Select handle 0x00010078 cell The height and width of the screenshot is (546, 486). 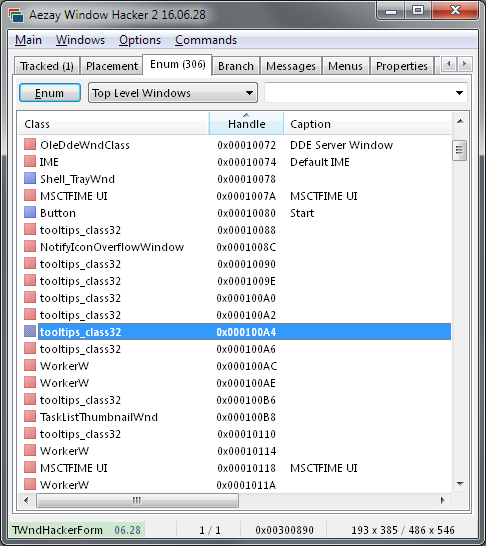(x=246, y=179)
